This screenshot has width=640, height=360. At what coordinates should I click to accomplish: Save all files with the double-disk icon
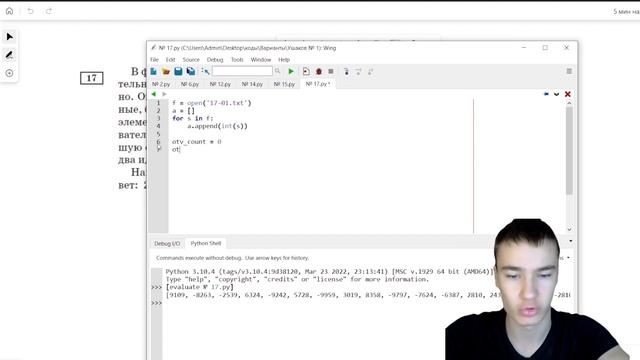(191, 71)
